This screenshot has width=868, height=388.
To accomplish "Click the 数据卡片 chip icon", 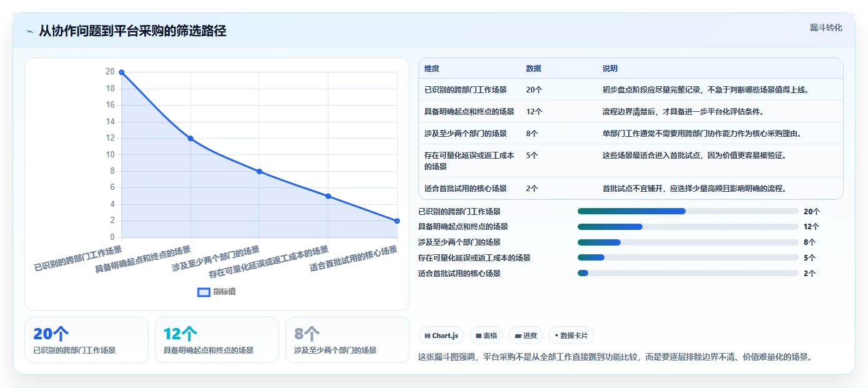I will pyautogui.click(x=556, y=336).
